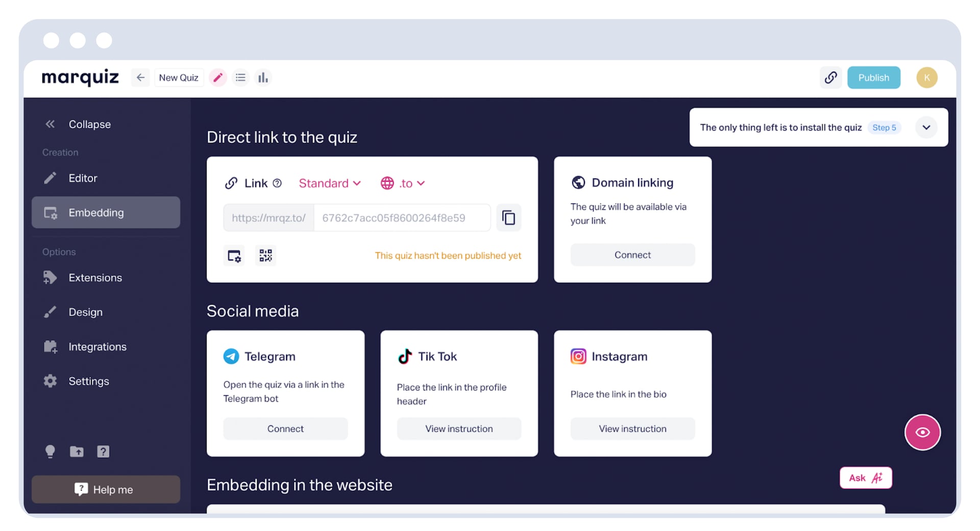Screen dimensions: 980x531
Task: Connect the Telegram bot
Action: click(x=285, y=429)
